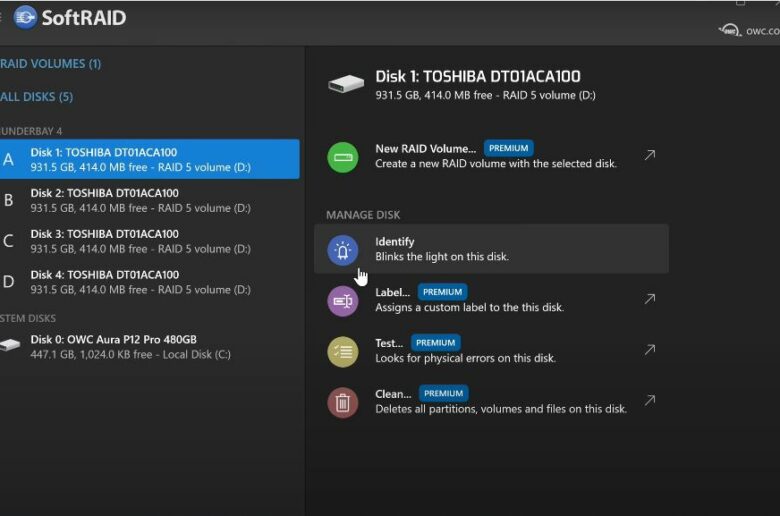The width and height of the screenshot is (780, 516).
Task: Click PREMIUM badge next to Test
Action: 435,343
